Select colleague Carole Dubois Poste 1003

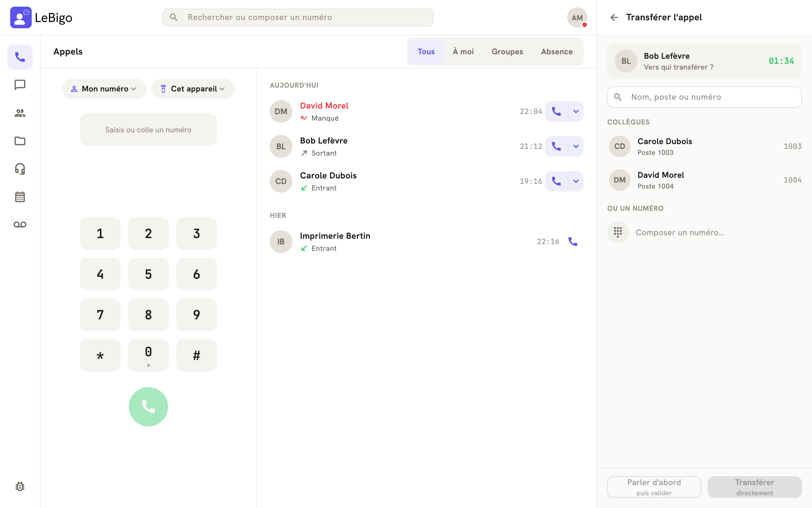pos(704,146)
